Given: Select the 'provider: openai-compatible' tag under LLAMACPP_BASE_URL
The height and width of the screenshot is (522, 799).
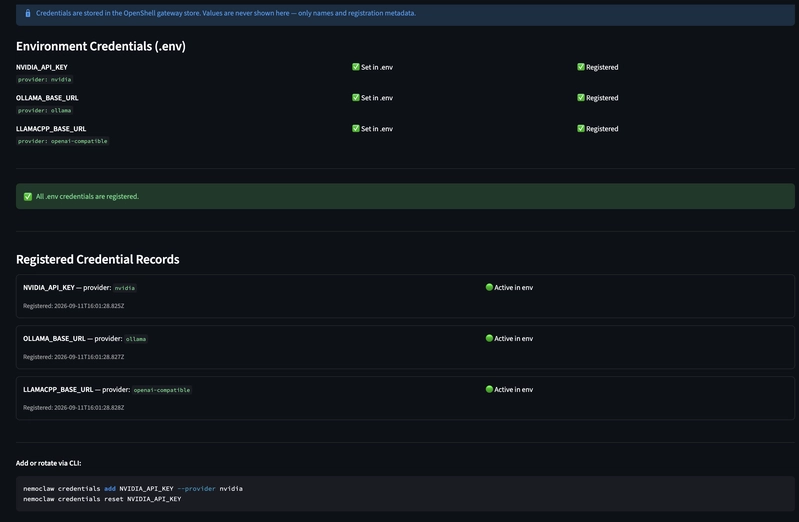Looking at the screenshot, I should (x=63, y=141).
